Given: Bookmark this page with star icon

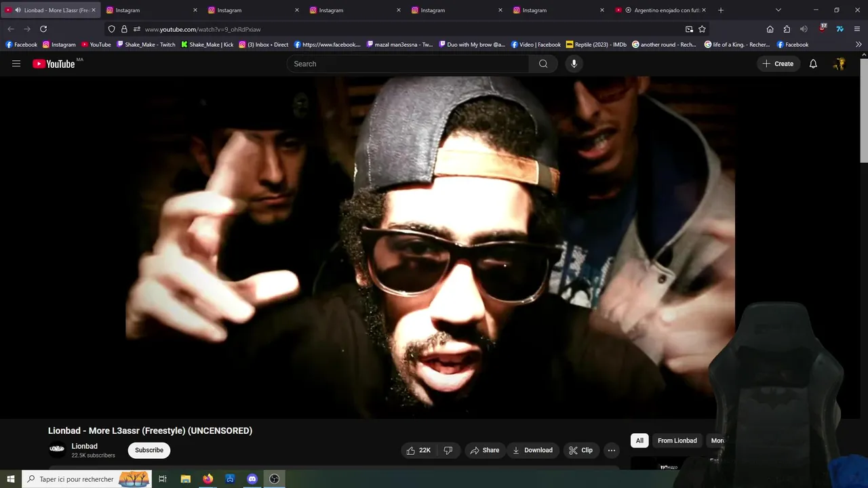Looking at the screenshot, I should (x=702, y=29).
